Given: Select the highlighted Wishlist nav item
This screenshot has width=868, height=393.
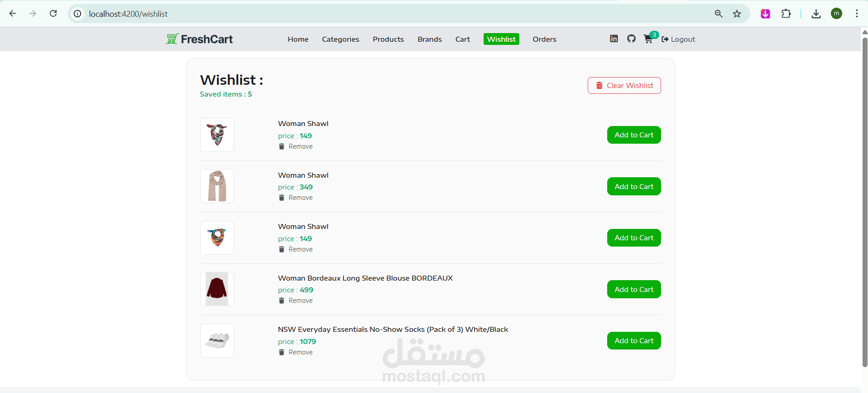Looking at the screenshot, I should [x=501, y=39].
